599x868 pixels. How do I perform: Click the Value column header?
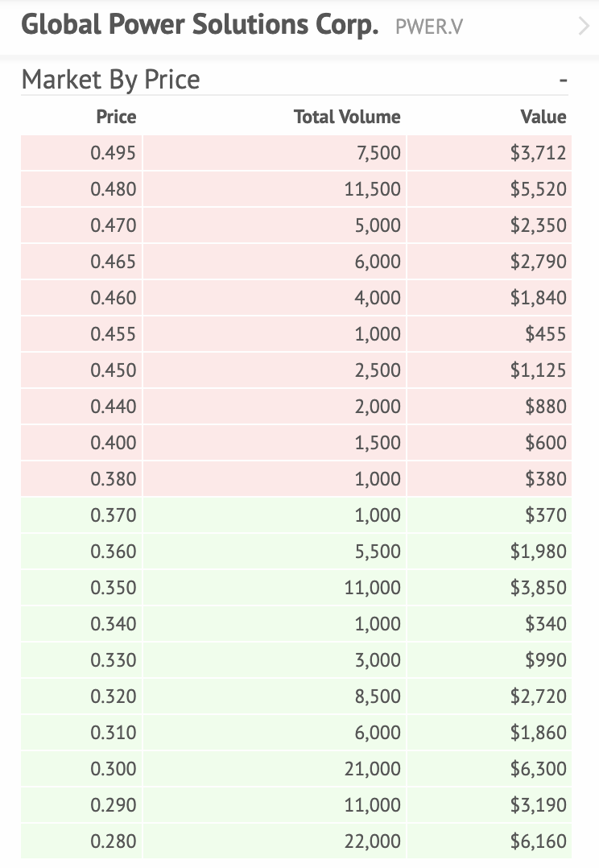(x=543, y=117)
